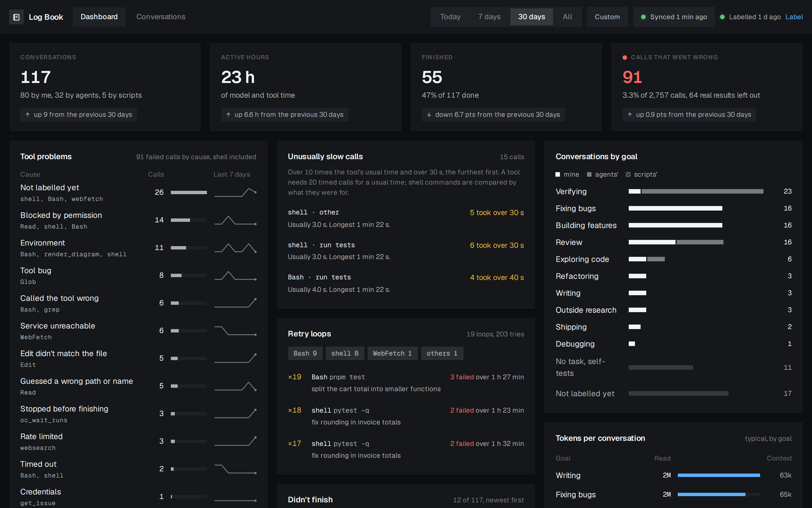Click the 'mine' legend swatch
This screenshot has width=812, height=508.
point(558,174)
